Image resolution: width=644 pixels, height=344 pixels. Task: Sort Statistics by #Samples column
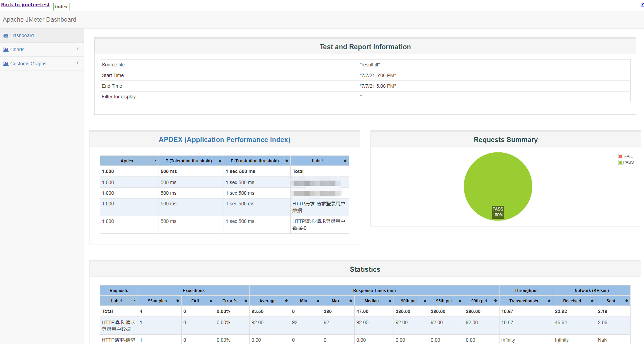[x=160, y=301]
